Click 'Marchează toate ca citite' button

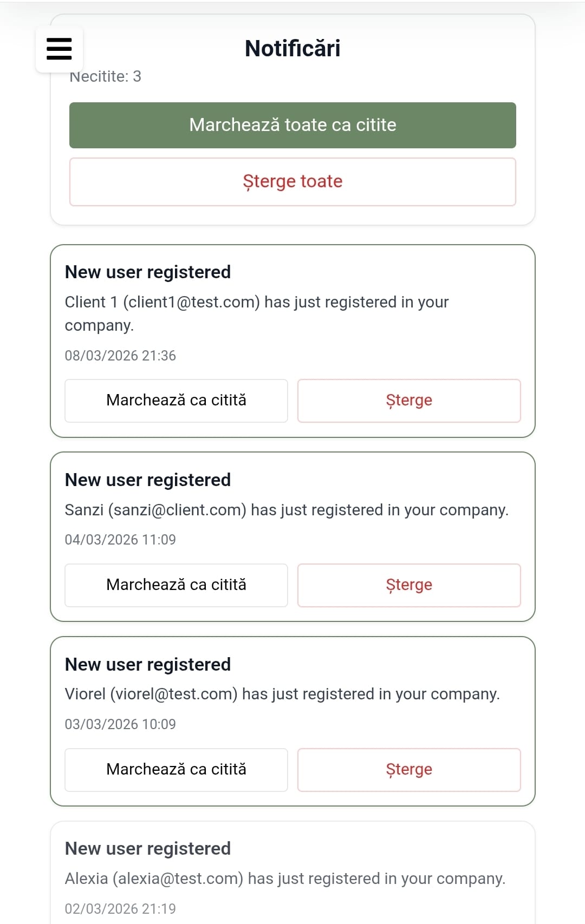(x=292, y=125)
